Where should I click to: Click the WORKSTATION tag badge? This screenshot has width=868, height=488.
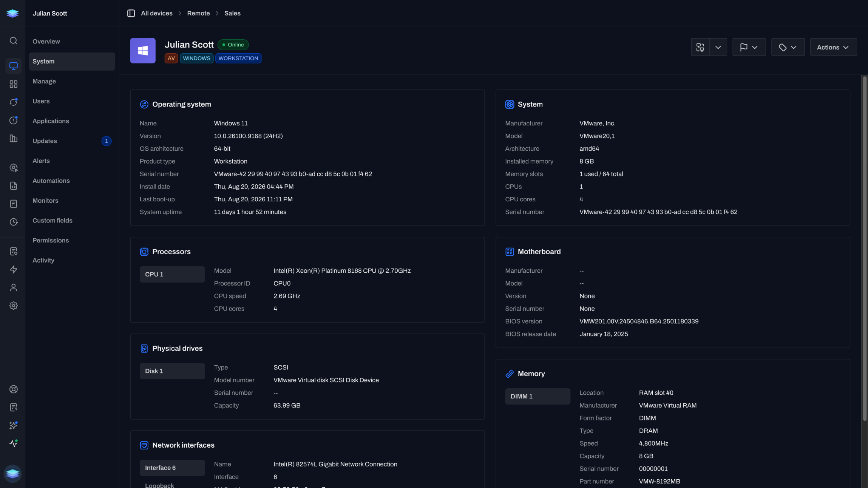[238, 58]
